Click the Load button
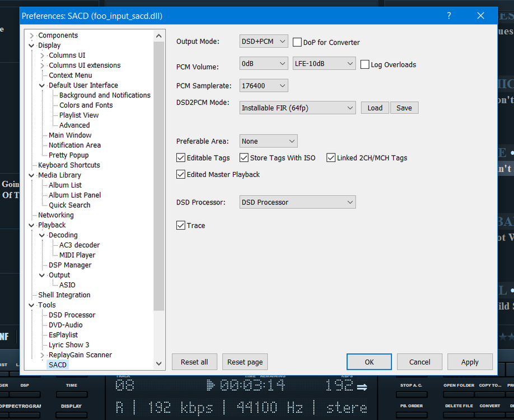The width and height of the screenshot is (514, 420). pos(375,108)
